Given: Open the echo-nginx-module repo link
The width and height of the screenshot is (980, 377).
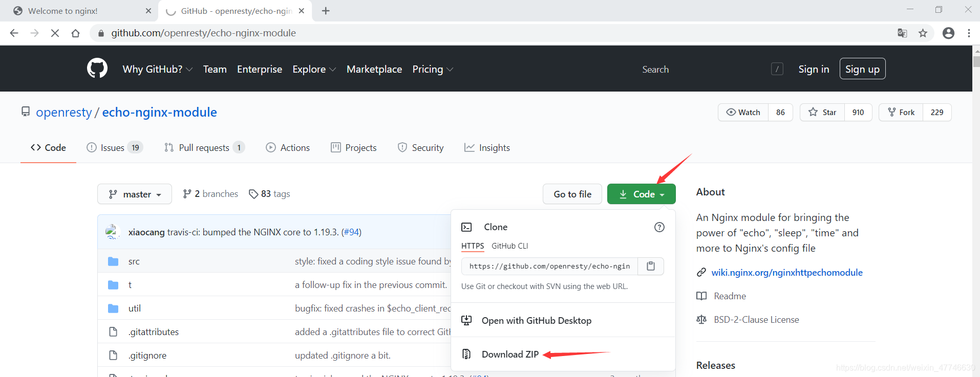Looking at the screenshot, I should click(x=160, y=112).
